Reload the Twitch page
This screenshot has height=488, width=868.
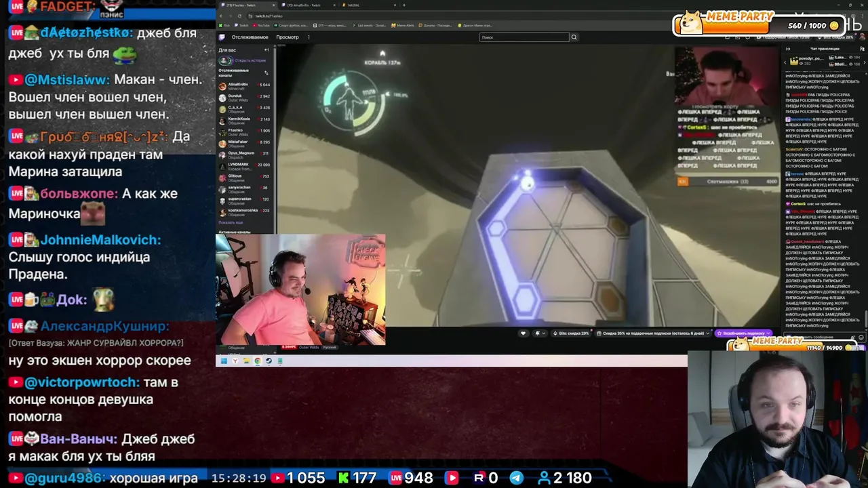coord(239,16)
